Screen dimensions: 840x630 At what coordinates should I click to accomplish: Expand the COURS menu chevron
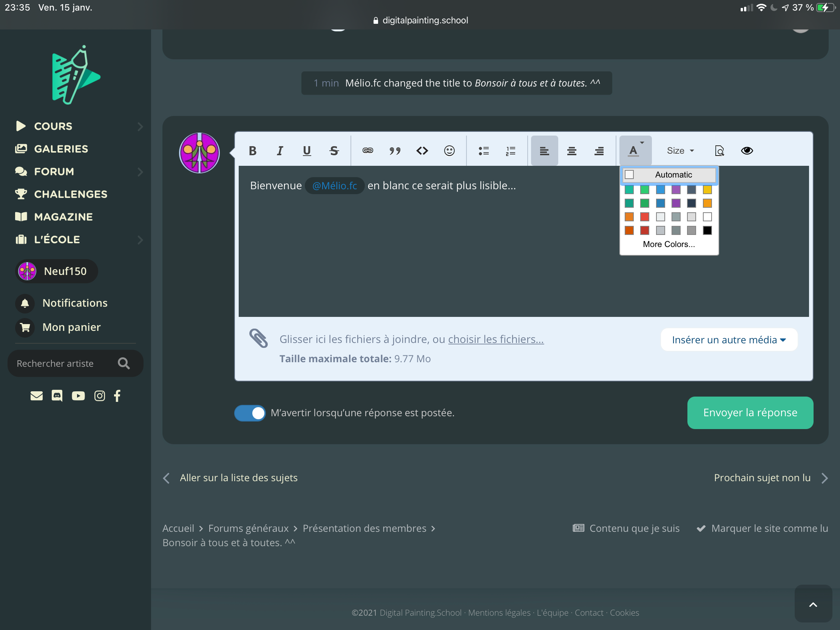tap(140, 126)
